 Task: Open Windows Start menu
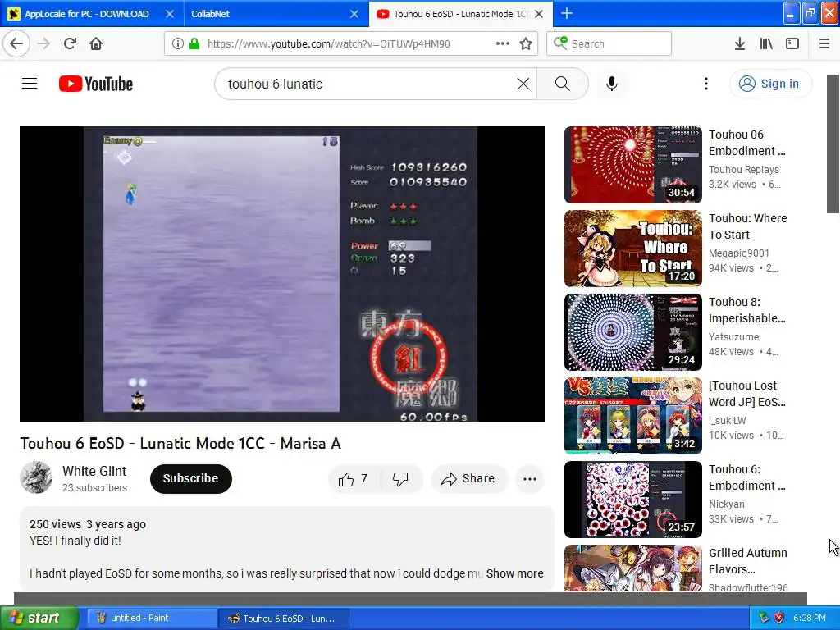(x=39, y=618)
